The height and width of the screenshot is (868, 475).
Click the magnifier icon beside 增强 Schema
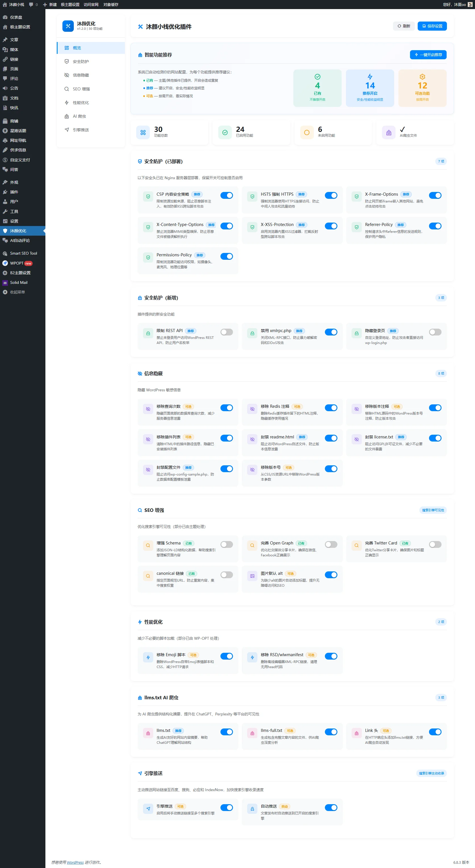148,545
